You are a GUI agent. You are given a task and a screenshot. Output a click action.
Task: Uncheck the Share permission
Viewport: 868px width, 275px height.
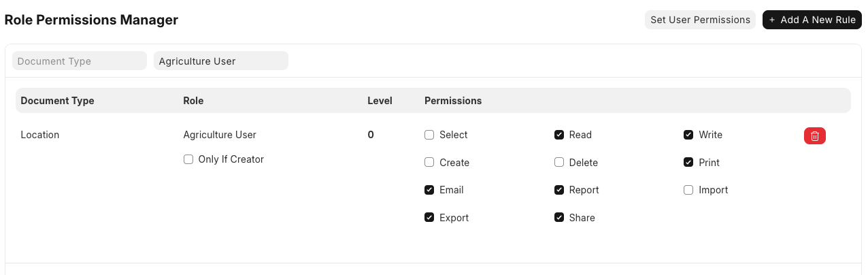pos(559,218)
